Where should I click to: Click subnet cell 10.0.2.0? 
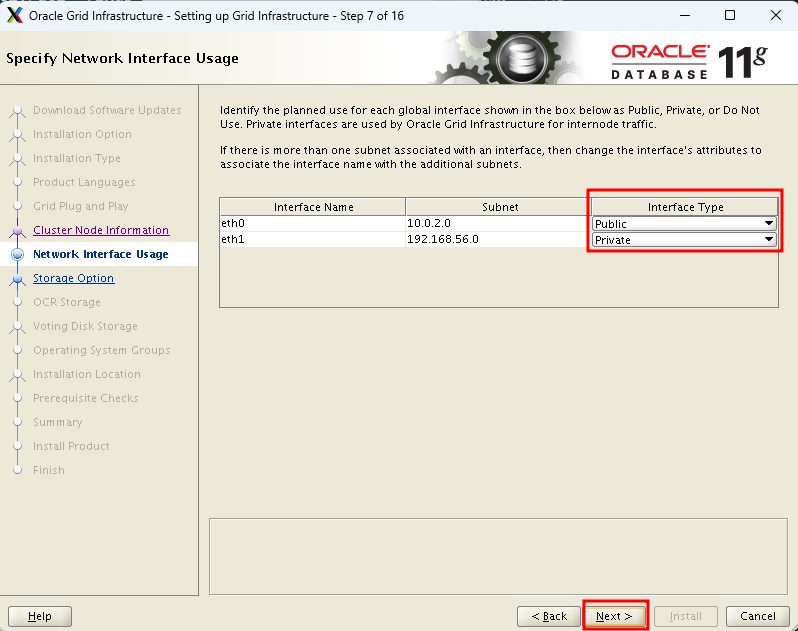[x=498, y=223]
